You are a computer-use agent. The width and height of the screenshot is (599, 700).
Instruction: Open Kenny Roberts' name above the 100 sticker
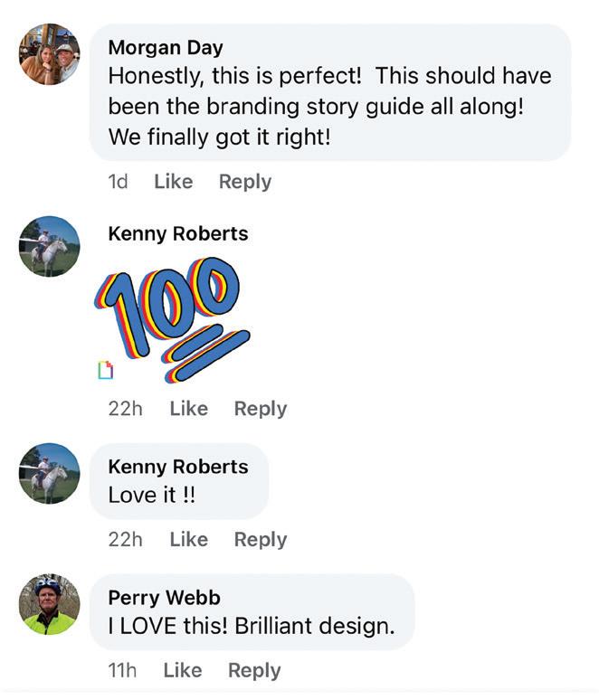177,233
